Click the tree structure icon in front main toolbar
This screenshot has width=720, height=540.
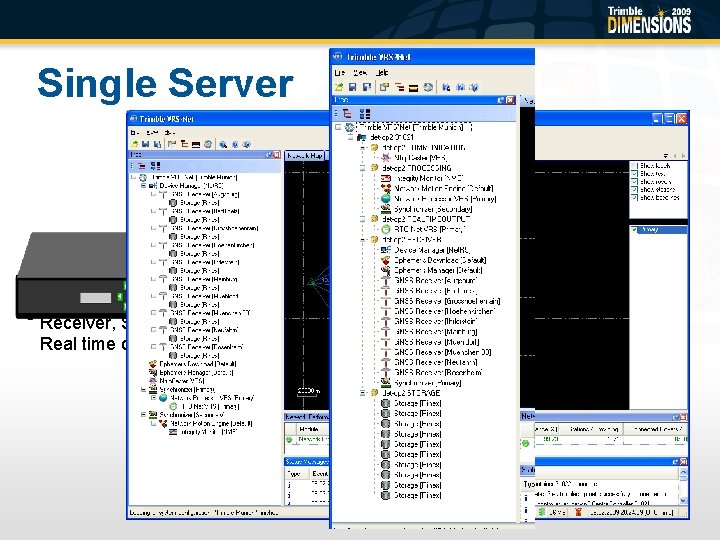pyautogui.click(x=399, y=87)
